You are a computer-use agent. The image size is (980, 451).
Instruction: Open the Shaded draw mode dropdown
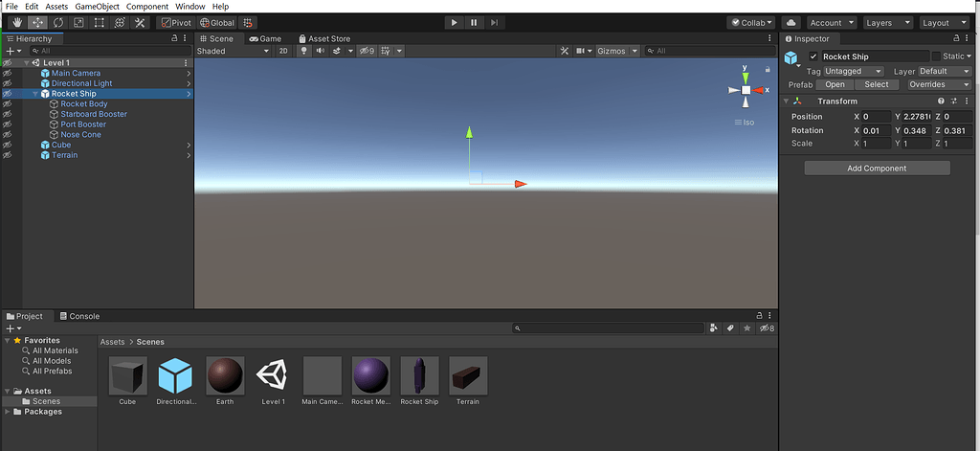pos(233,51)
